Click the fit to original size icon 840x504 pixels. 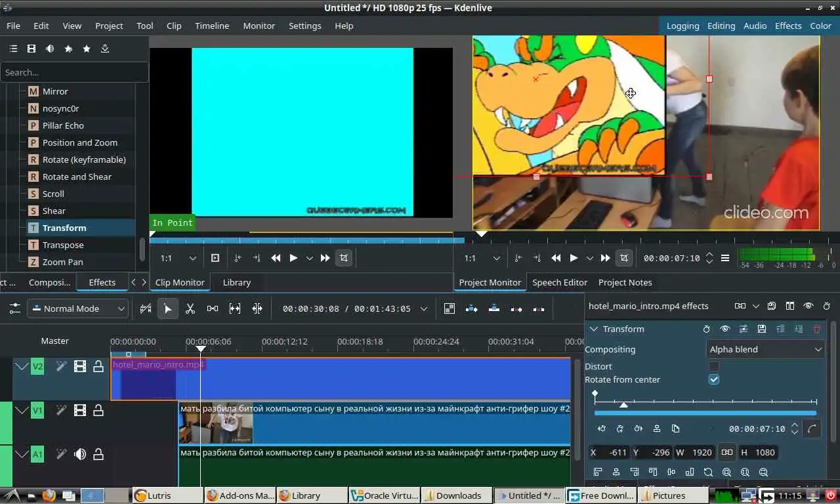(708, 472)
